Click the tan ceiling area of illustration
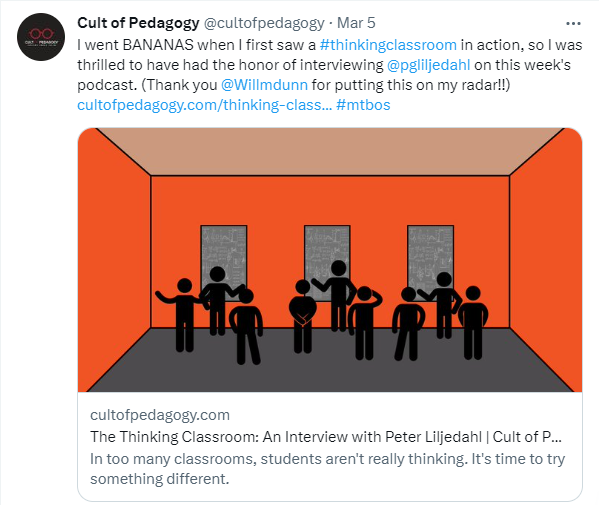 pos(330,151)
